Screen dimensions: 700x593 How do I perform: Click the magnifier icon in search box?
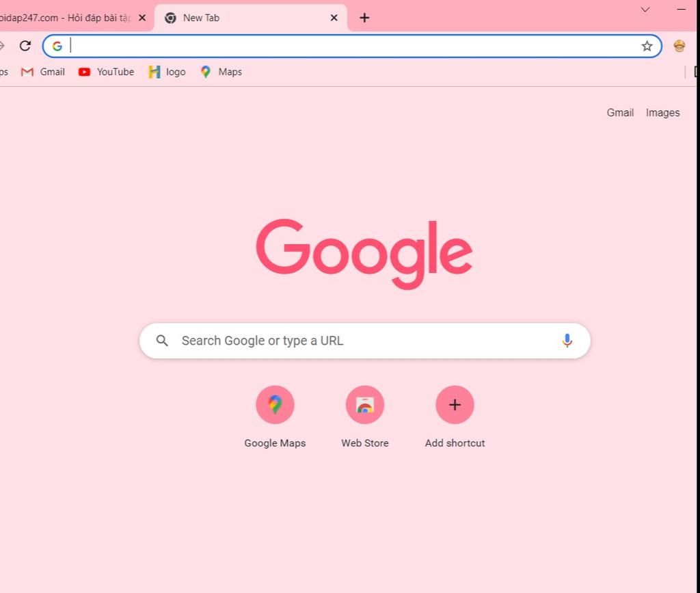click(x=162, y=341)
